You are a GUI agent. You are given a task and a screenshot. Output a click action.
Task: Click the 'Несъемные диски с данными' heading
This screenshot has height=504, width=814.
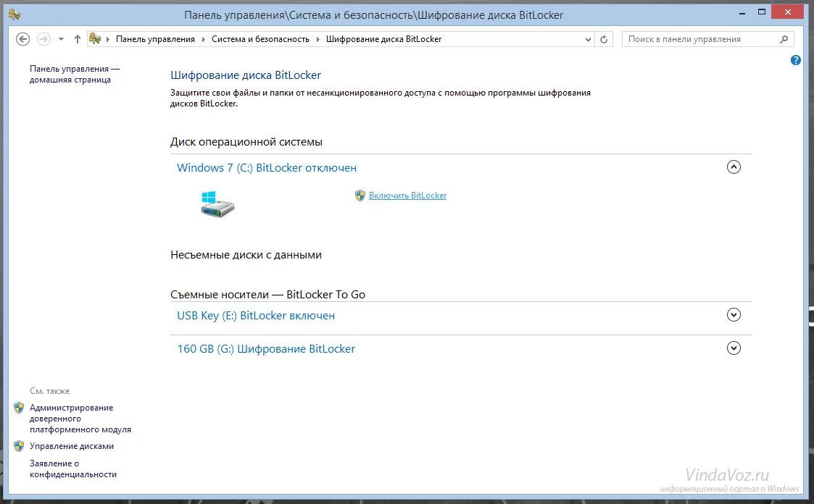[246, 255]
